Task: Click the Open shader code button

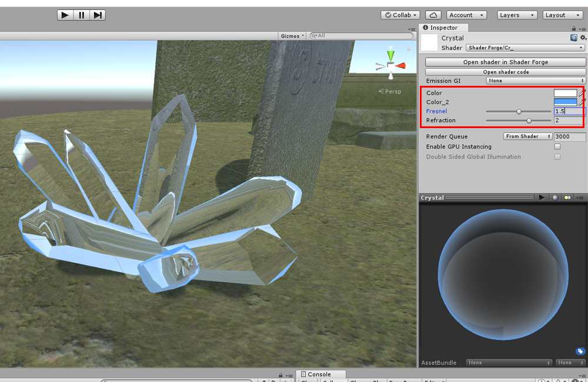Action: 505,72
